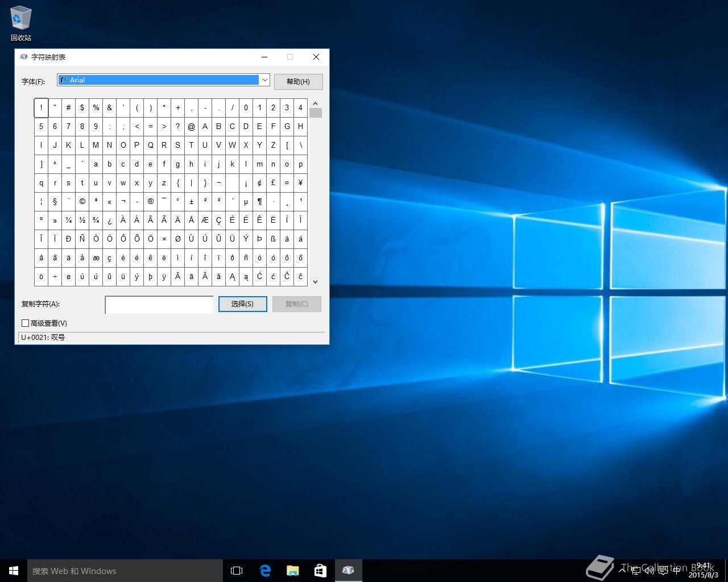Click the Character Map title bar icon
Image resolution: width=728 pixels, height=582 pixels.
tap(24, 57)
